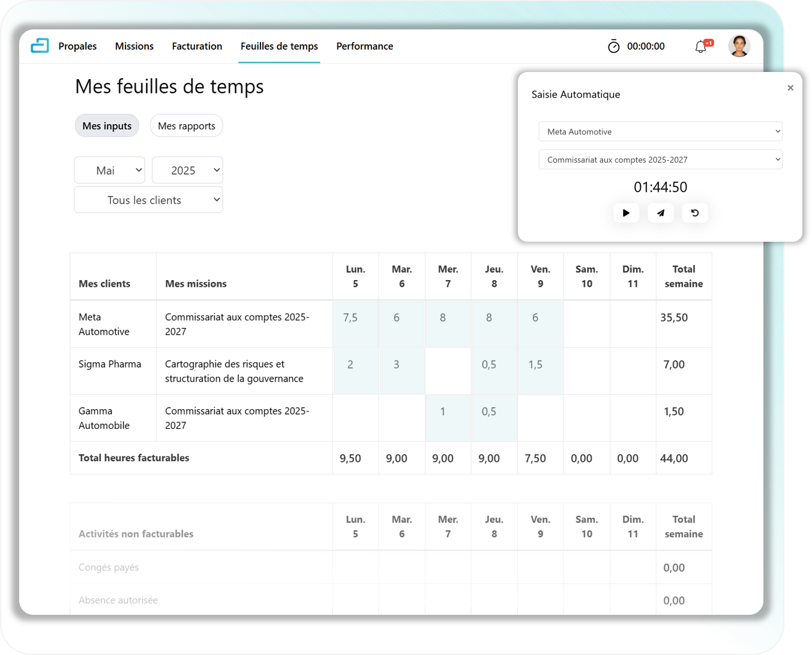Open the user profile avatar
This screenshot has width=812, height=655.
[x=739, y=46]
